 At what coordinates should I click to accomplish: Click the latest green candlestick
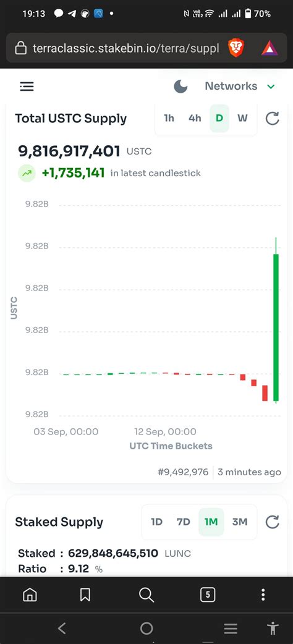[x=276, y=328]
